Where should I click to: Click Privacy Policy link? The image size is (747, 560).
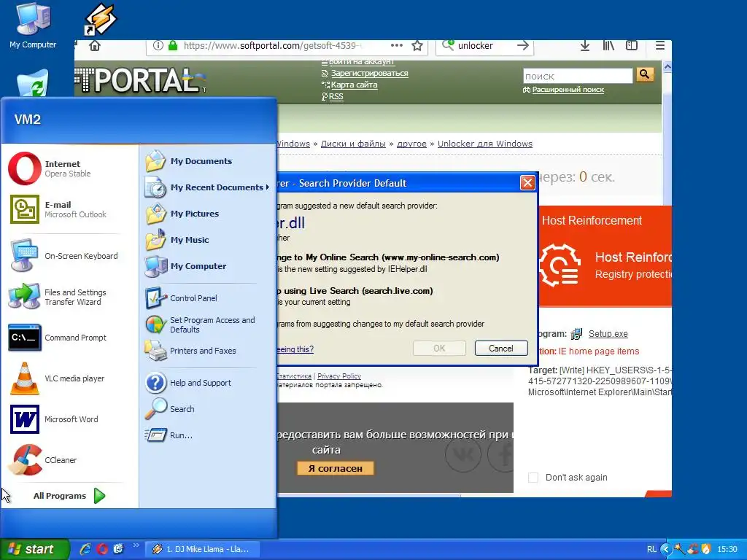point(339,376)
